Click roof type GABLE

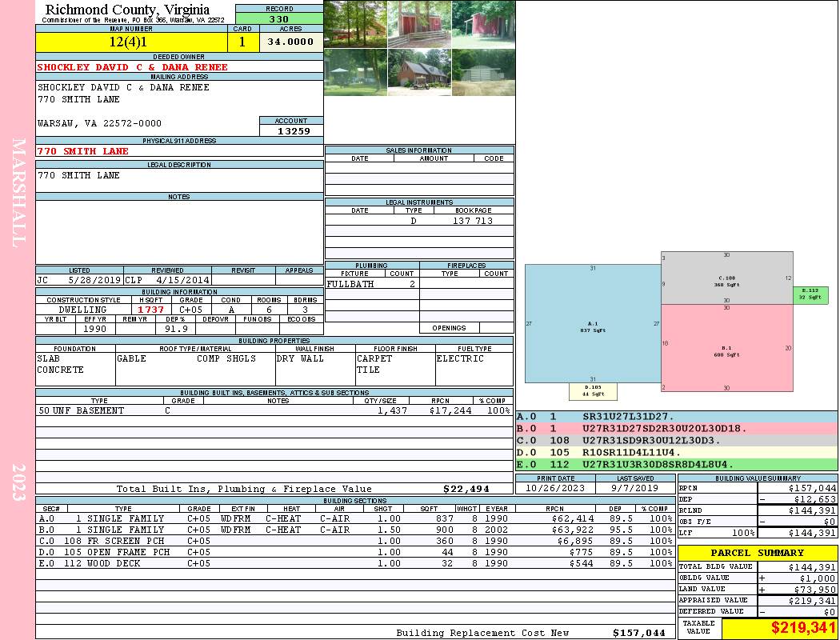(x=131, y=358)
